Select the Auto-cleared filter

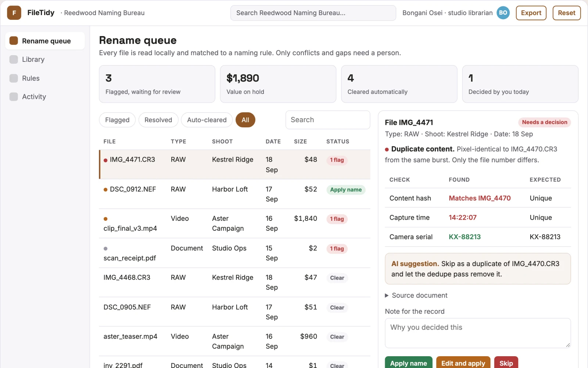pyautogui.click(x=207, y=120)
